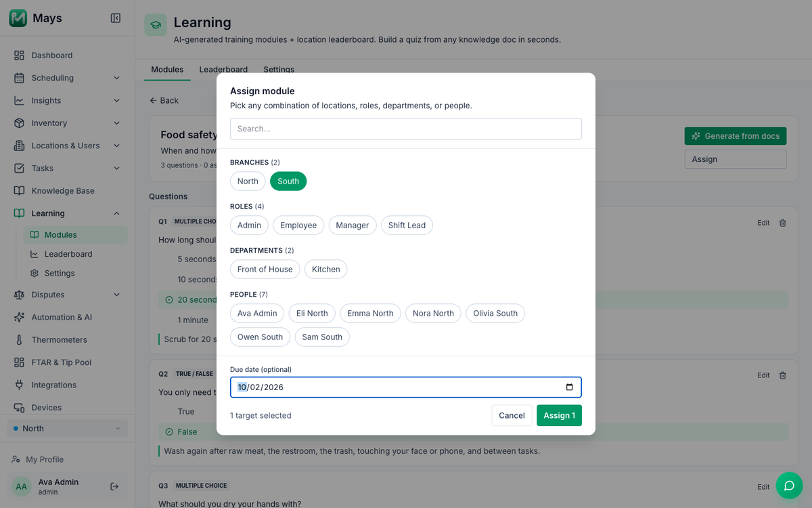Open date picker calendar icon
Image resolution: width=812 pixels, height=508 pixels.
tap(570, 387)
